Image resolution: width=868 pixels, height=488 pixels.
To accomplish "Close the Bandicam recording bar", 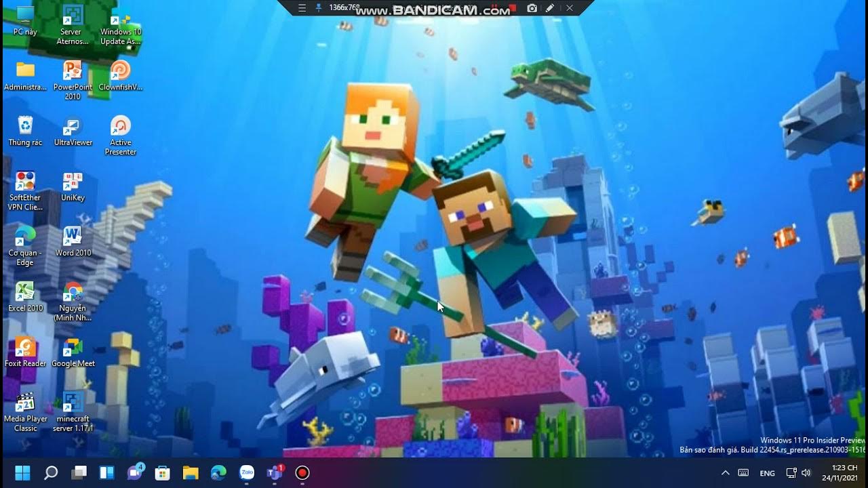I will pos(570,8).
